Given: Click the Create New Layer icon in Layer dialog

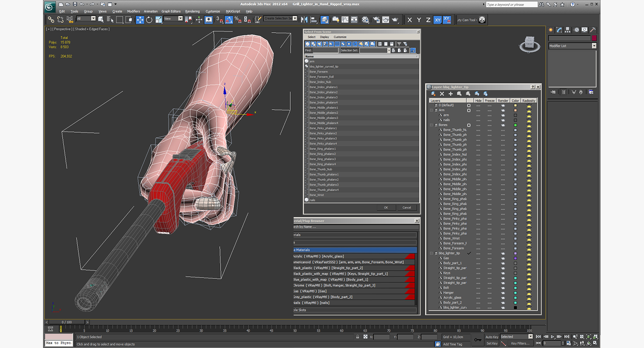Looking at the screenshot, I should (x=433, y=94).
